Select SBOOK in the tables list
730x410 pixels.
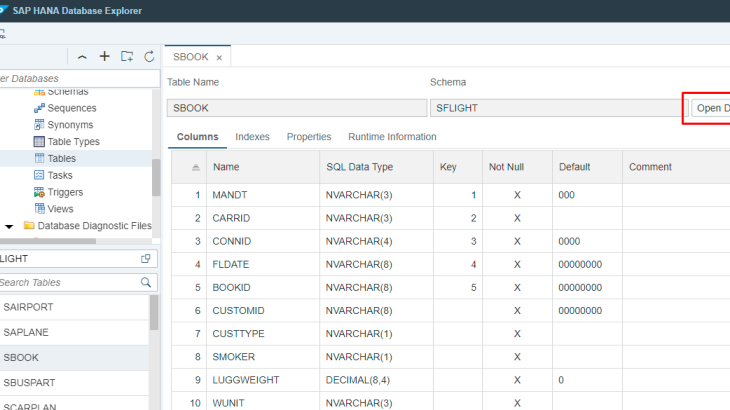[x=74, y=357]
